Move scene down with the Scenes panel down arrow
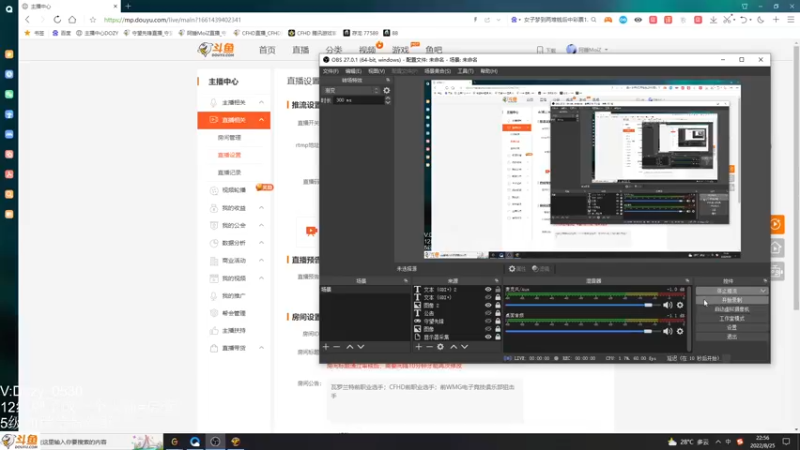Viewport: 800px width, 450px height. pyautogui.click(x=361, y=347)
